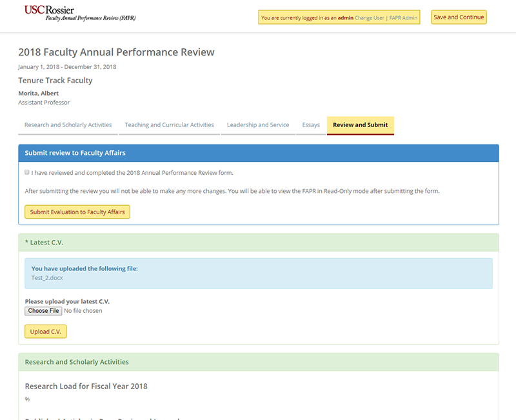
Task: Open the FAPR Admin link
Action: [403, 18]
